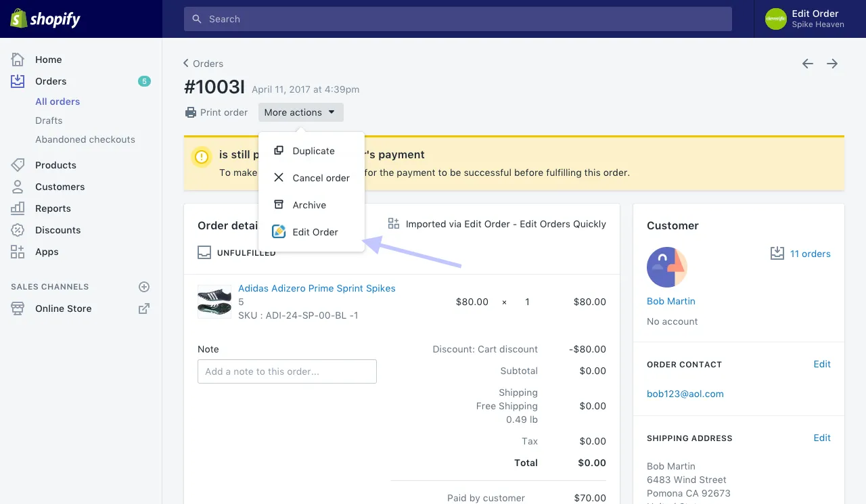Click the order number #1003I heading
The image size is (866, 504).
pos(214,87)
